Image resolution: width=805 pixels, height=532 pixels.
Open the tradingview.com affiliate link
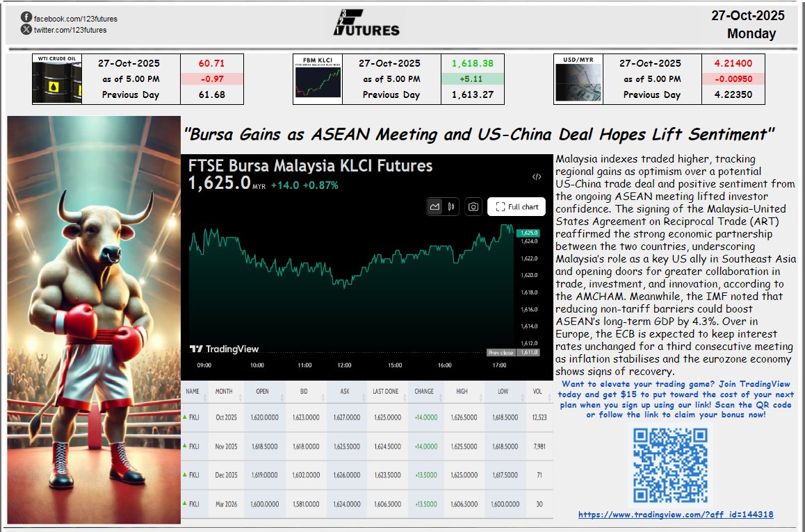coord(676,515)
